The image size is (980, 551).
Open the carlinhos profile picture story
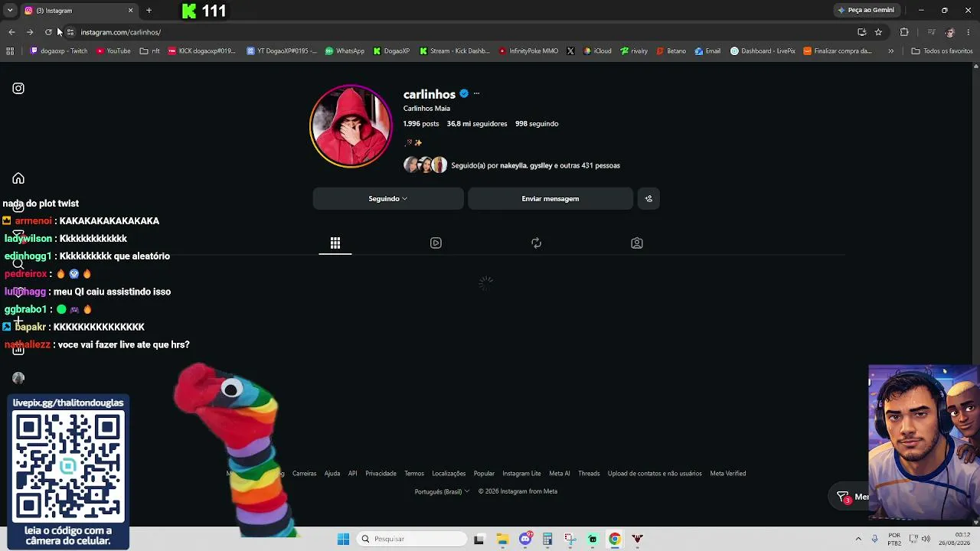click(x=351, y=126)
